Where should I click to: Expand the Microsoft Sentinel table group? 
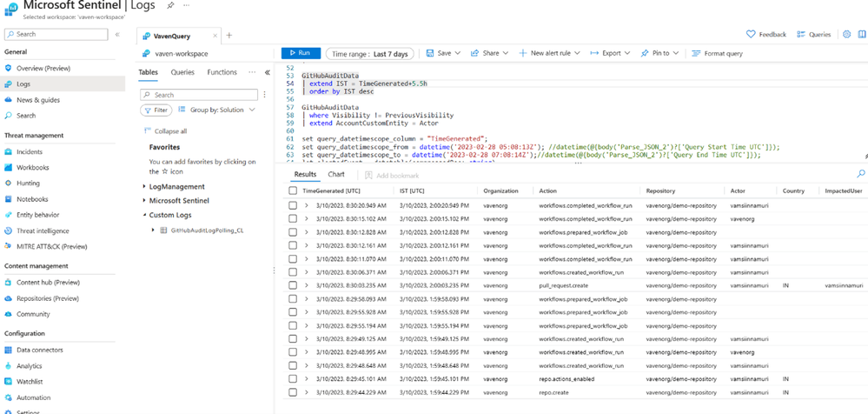point(144,201)
